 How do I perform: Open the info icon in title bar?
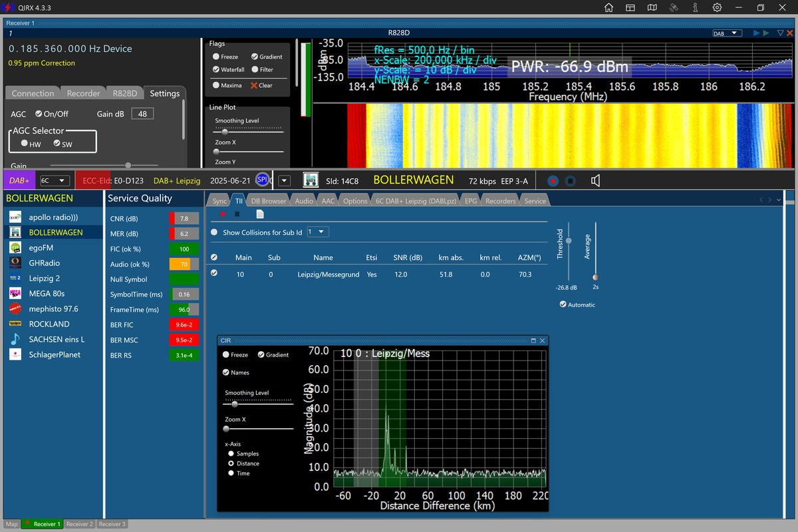click(x=695, y=7)
